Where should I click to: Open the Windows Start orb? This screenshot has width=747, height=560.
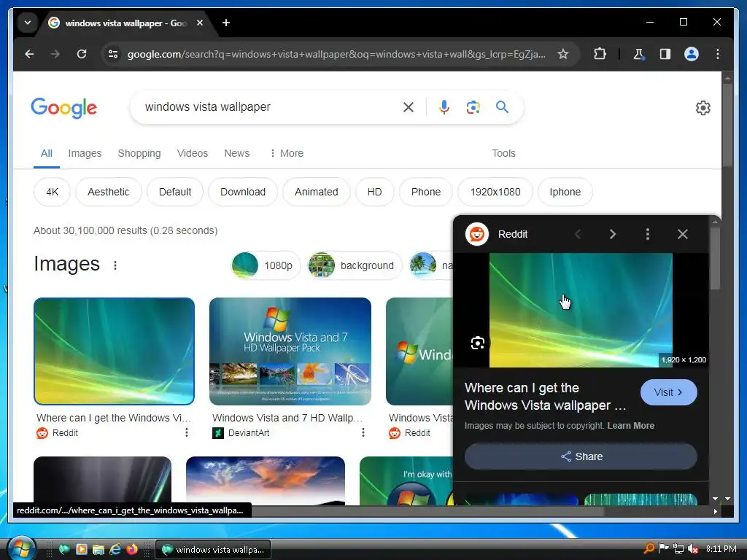pyautogui.click(x=21, y=548)
